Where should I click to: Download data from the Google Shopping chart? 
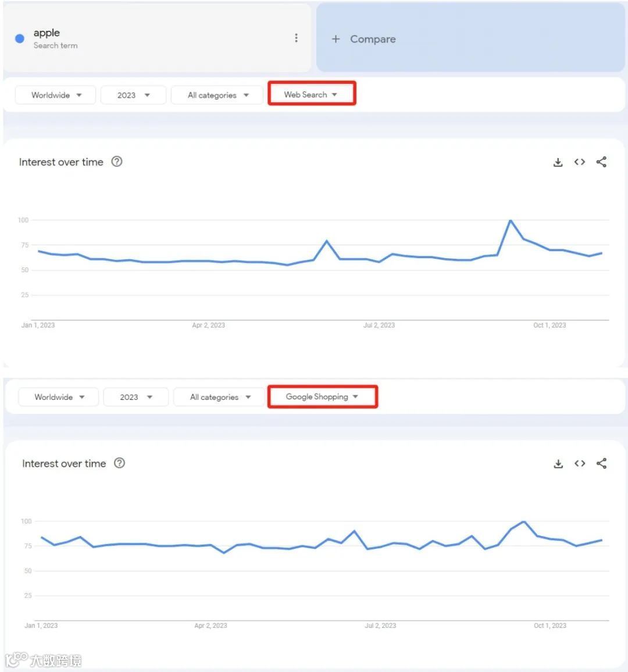pyautogui.click(x=558, y=463)
